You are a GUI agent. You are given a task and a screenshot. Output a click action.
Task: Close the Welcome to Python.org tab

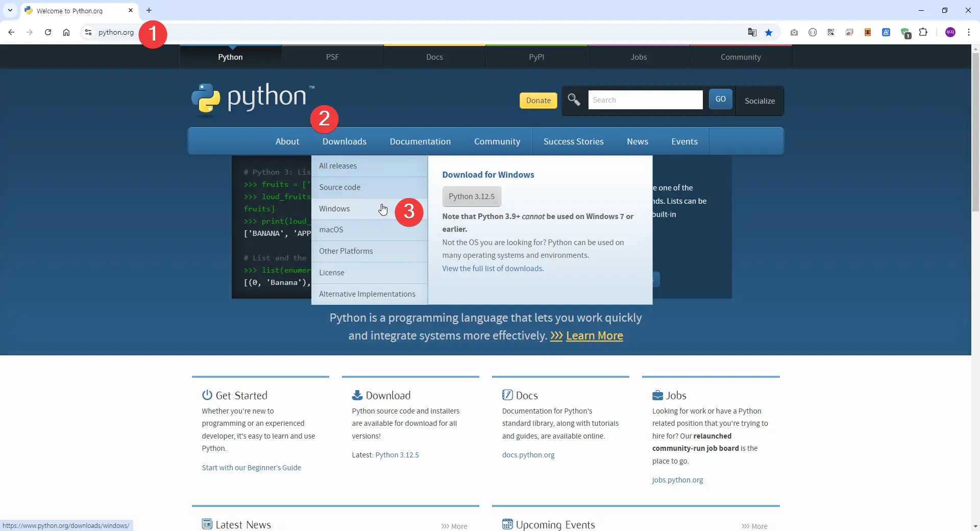tap(131, 10)
